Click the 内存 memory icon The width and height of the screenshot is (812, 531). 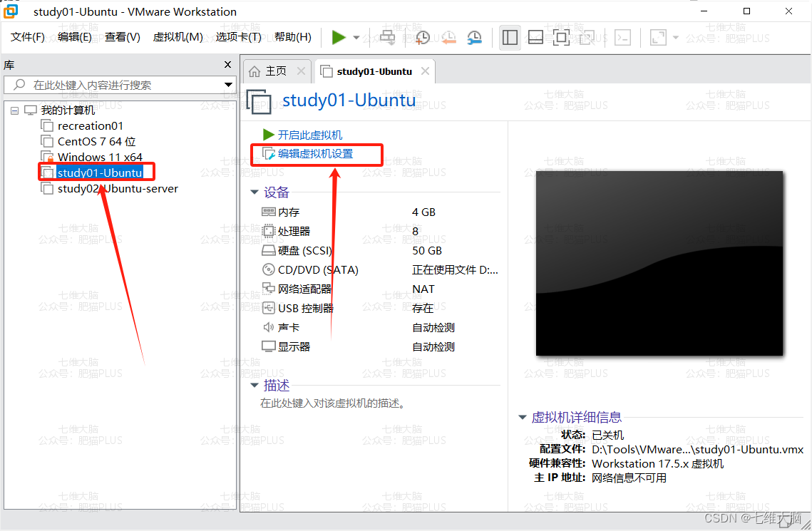click(x=268, y=212)
